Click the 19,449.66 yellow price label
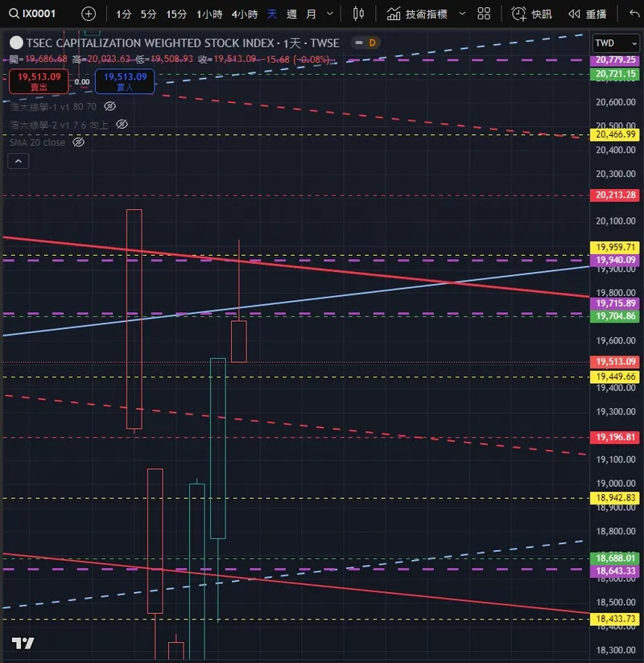 click(615, 377)
